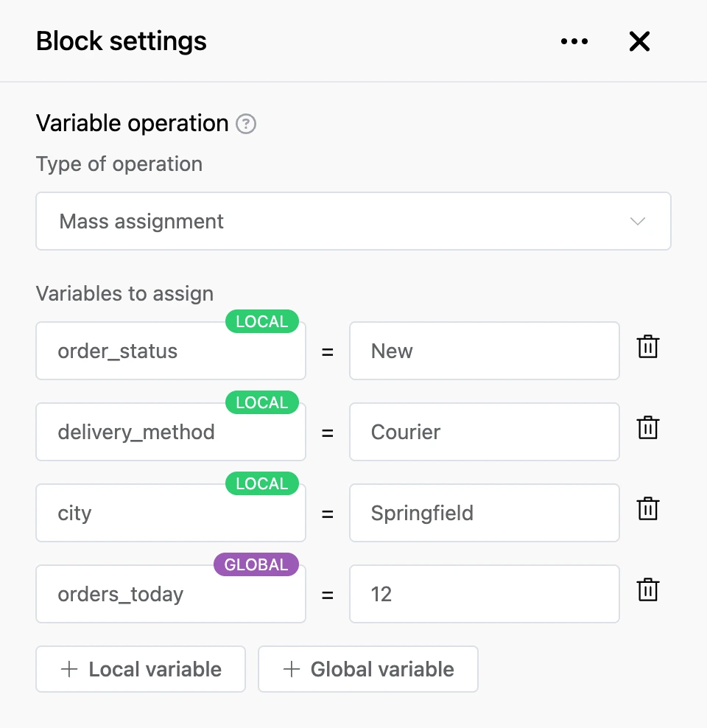This screenshot has height=728, width=707.
Task: Edit the delivery_method variable name field
Action: click(171, 432)
